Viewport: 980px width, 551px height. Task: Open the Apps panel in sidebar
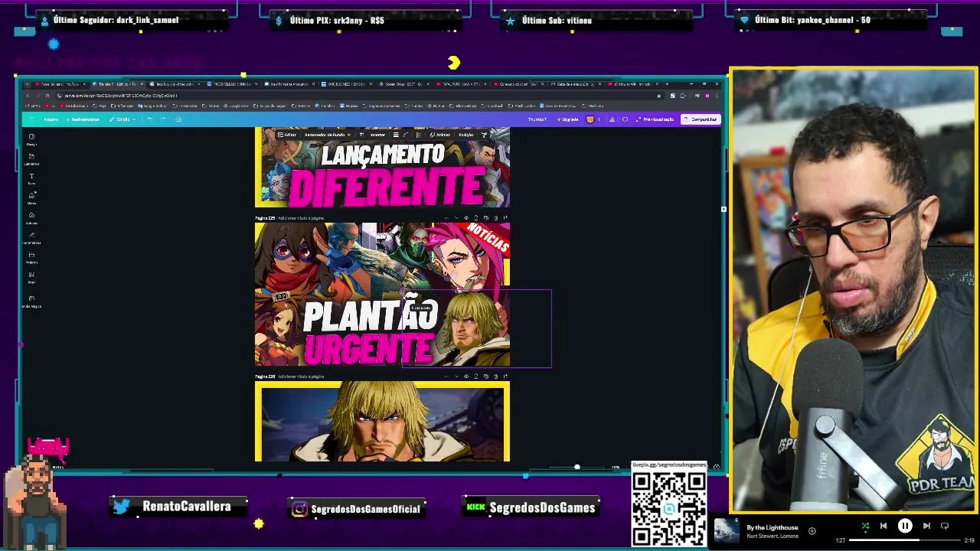tap(31, 277)
